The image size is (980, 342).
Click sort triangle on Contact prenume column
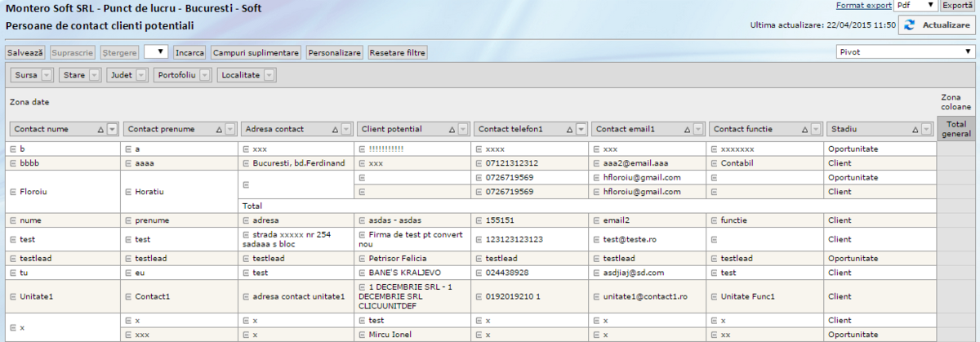pos(217,129)
